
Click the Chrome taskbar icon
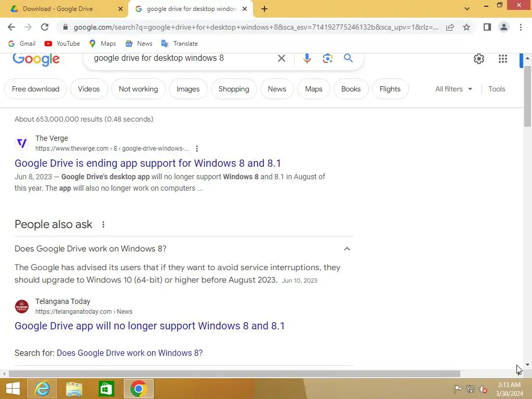tap(138, 389)
